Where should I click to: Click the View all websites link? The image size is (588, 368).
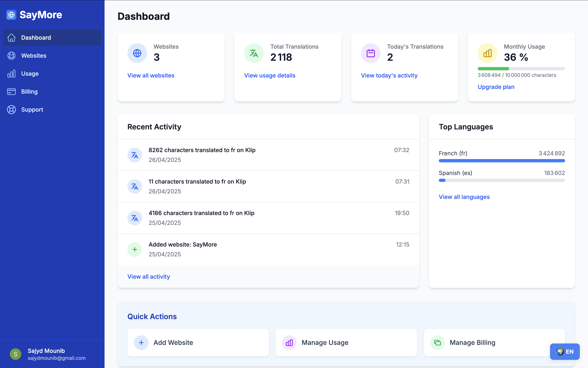tap(151, 75)
